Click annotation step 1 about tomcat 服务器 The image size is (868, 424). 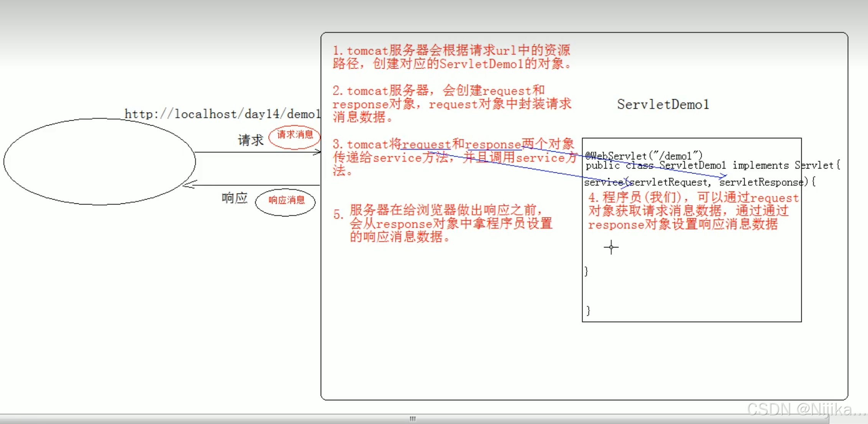coord(452,57)
